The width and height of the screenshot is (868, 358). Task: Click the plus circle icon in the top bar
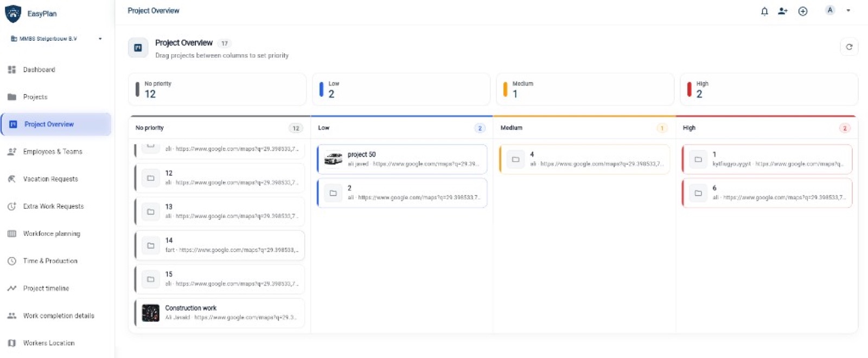(x=803, y=11)
